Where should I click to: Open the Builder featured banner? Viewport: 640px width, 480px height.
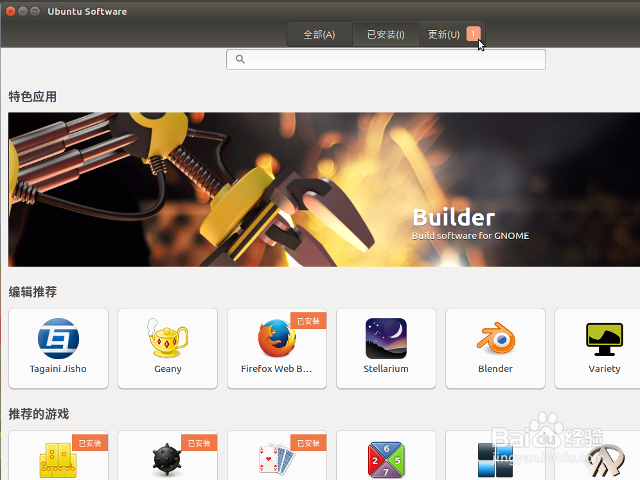pyautogui.click(x=324, y=189)
